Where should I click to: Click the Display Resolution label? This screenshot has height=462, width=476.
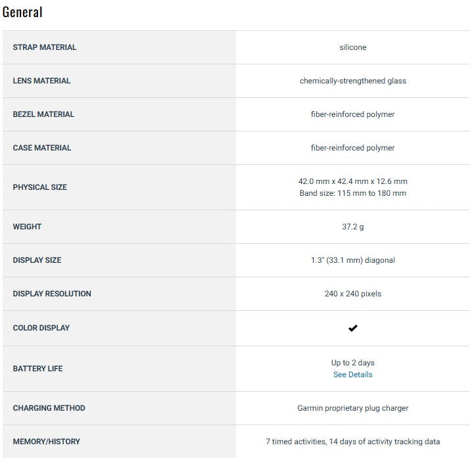(52, 294)
